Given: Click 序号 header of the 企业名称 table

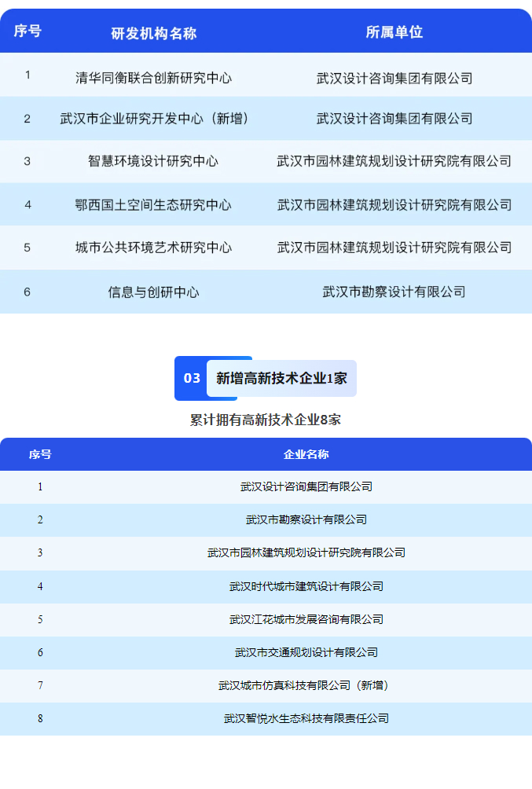Looking at the screenshot, I should pos(40,454).
